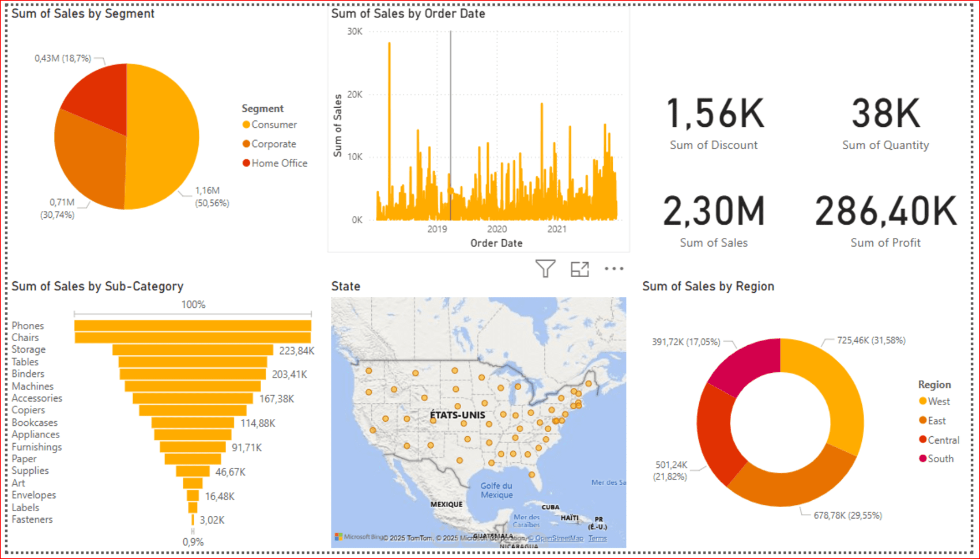The height and width of the screenshot is (559, 980).
Task: Click the 'West' legend label
Action: (939, 402)
